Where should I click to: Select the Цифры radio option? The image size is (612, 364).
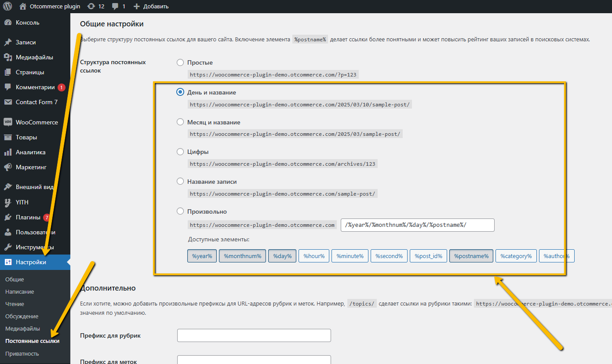click(180, 152)
